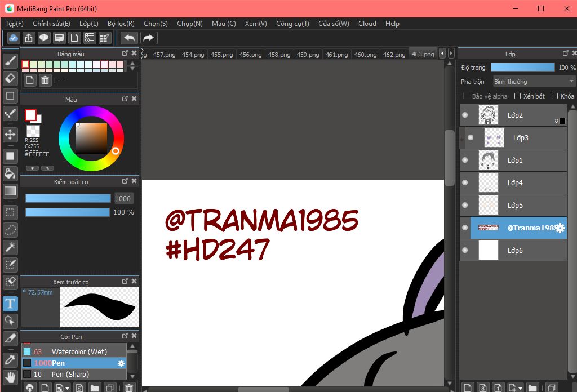Undock the Bảng màu palette panel
Viewport: 577px width, 392px height.
[x=125, y=54]
